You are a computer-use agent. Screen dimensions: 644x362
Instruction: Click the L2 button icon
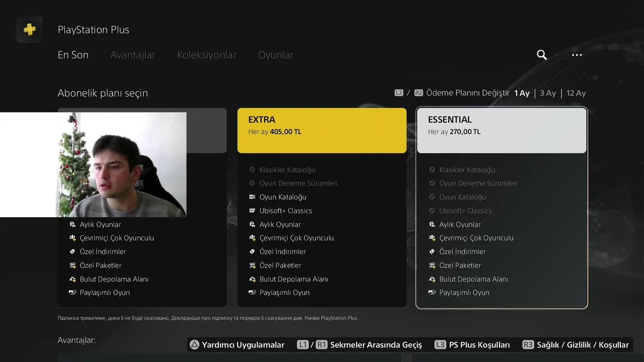[x=399, y=93]
